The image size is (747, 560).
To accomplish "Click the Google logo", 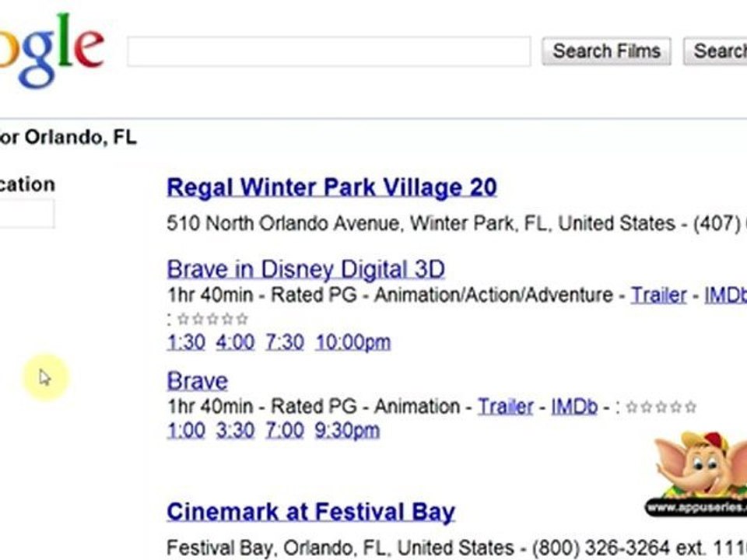I will (x=51, y=50).
